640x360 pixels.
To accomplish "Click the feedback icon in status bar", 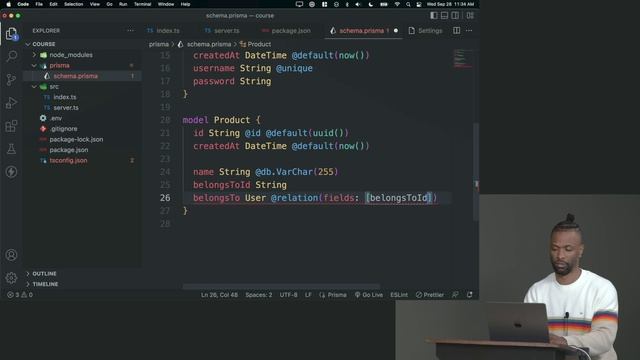I will coord(455,295).
